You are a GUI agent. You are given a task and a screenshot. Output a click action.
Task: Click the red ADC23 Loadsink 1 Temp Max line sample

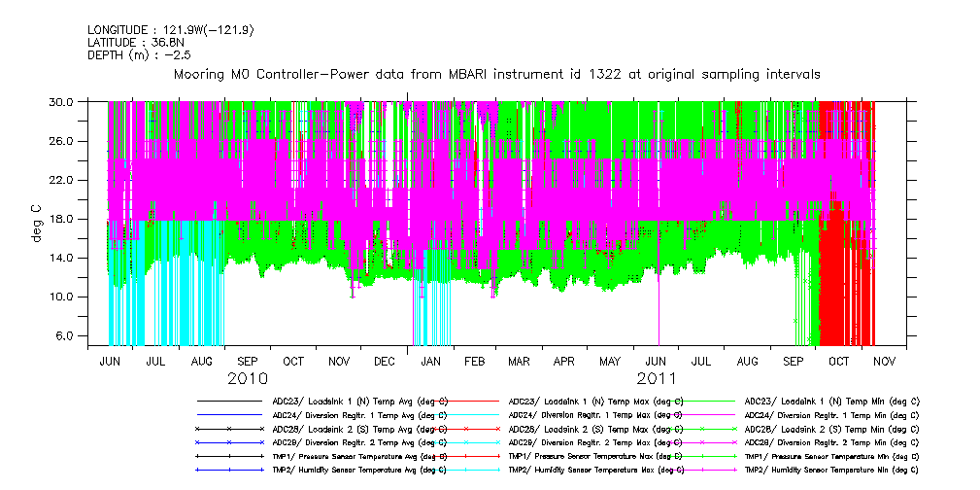(465, 401)
